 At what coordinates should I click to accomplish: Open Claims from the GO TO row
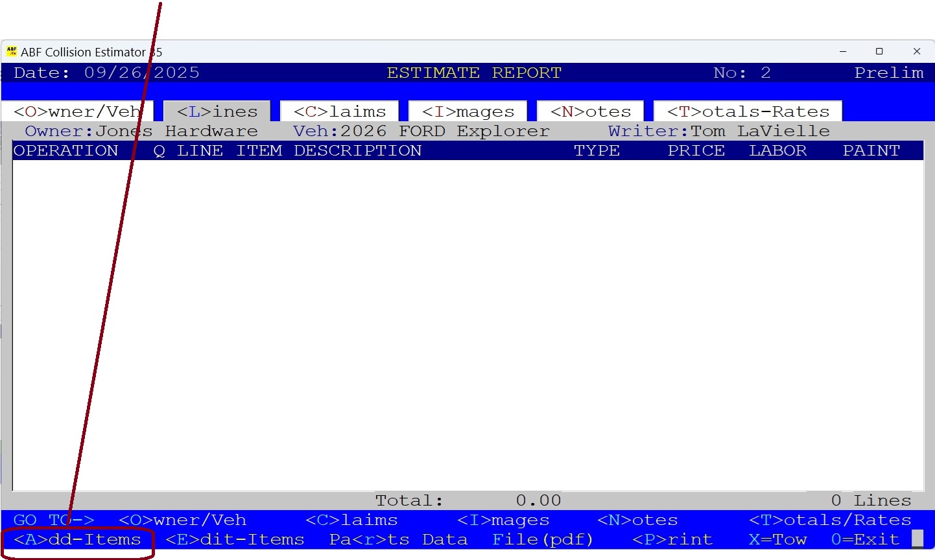(352, 519)
